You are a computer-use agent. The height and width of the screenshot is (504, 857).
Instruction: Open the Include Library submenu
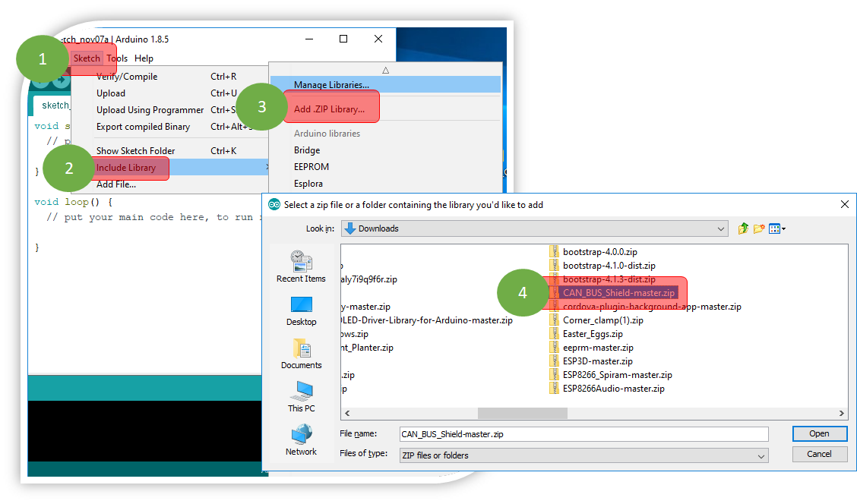(169, 168)
